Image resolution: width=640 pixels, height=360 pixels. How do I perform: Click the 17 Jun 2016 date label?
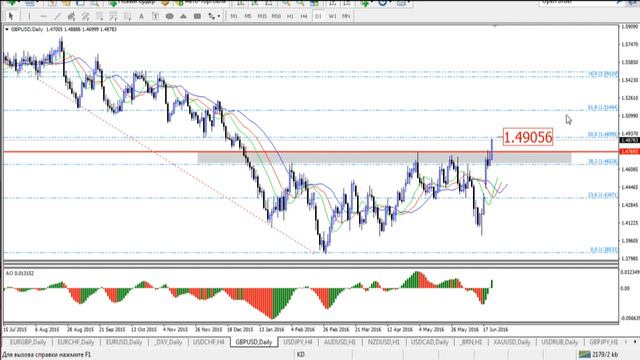tap(496, 329)
